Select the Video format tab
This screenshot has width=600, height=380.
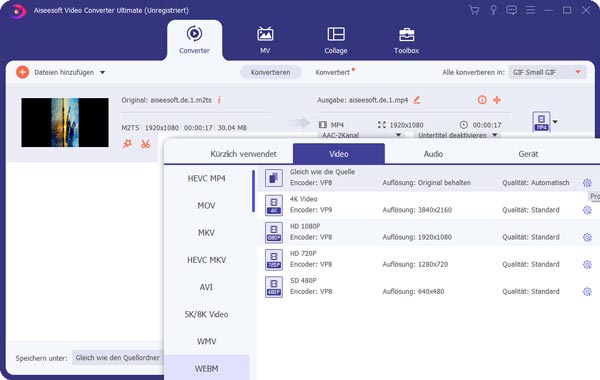pyautogui.click(x=339, y=154)
